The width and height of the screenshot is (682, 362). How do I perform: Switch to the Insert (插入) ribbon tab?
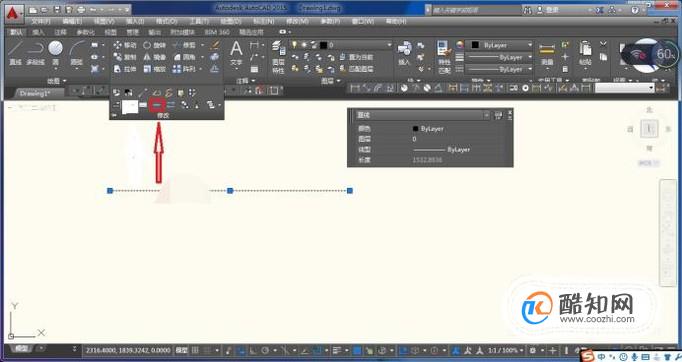pos(39,32)
